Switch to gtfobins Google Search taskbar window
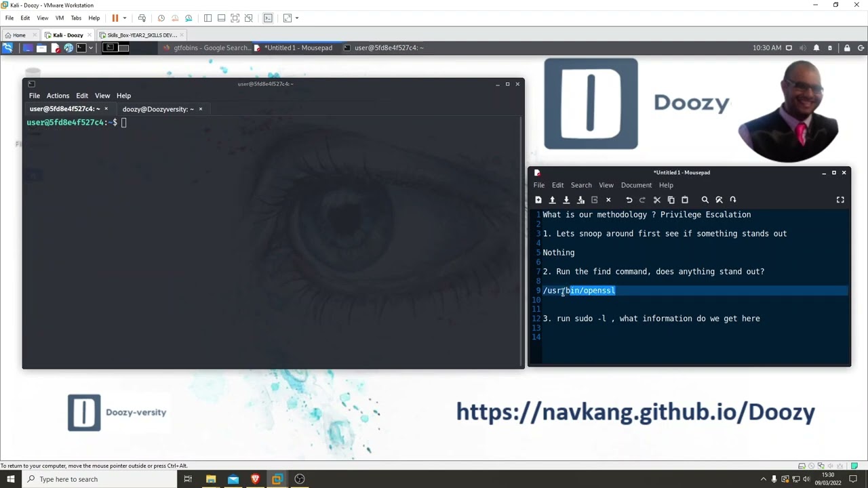Screen dimensions: 868x488 click(x=208, y=48)
